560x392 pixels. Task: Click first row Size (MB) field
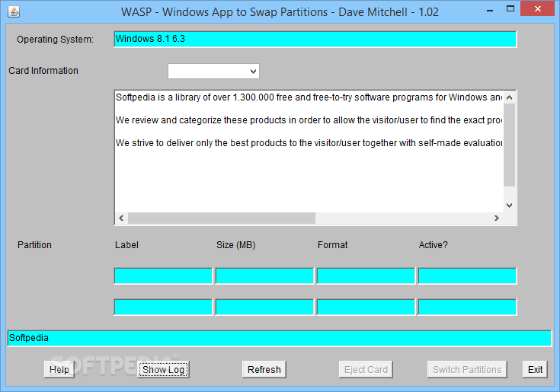click(264, 276)
